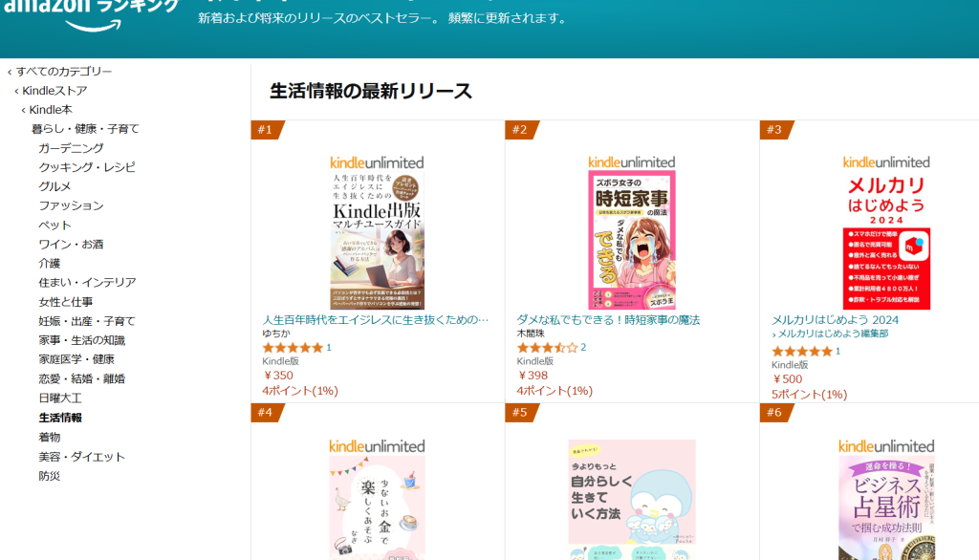Select the ガーデニング category
979x560 pixels.
tap(72, 148)
